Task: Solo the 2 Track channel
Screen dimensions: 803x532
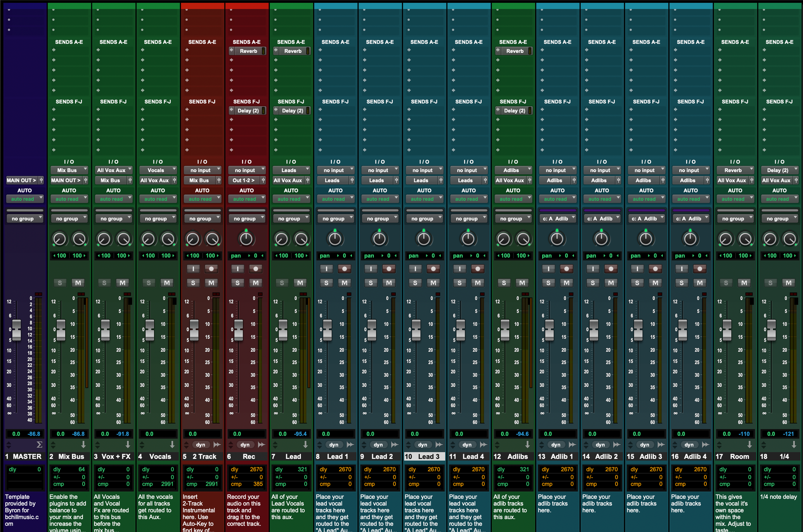Action: (193, 283)
